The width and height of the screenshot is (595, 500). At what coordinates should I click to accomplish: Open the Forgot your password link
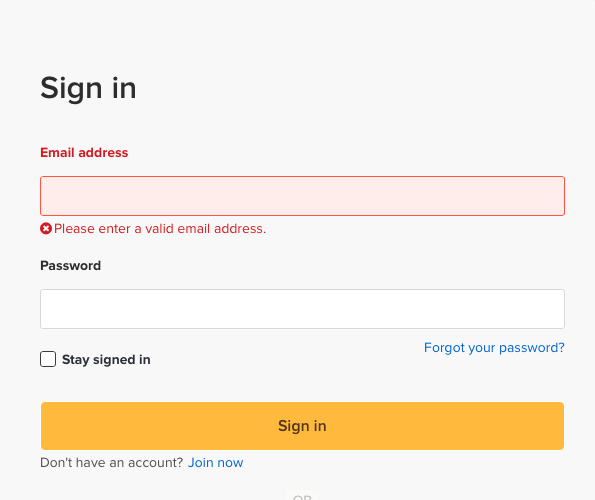[494, 347]
